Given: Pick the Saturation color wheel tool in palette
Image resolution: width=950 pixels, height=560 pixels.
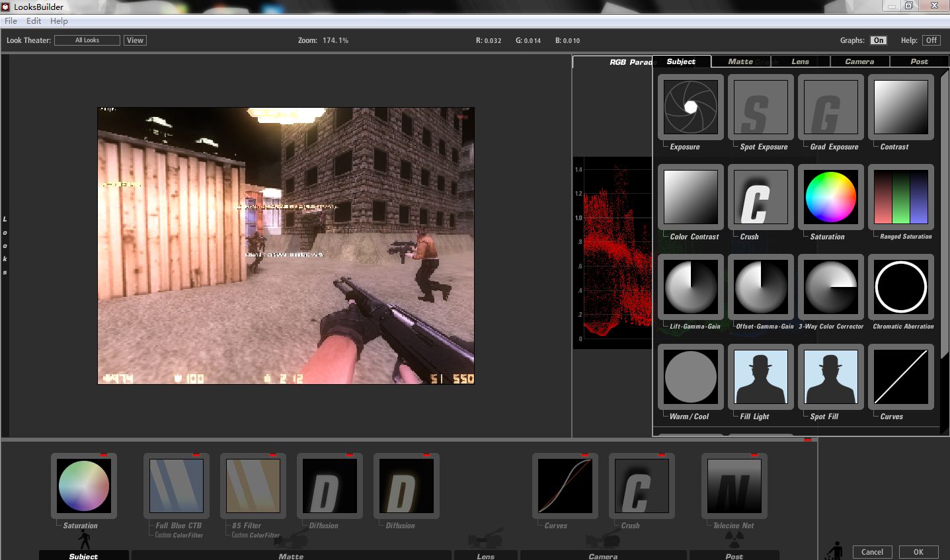Looking at the screenshot, I should click(x=830, y=197).
